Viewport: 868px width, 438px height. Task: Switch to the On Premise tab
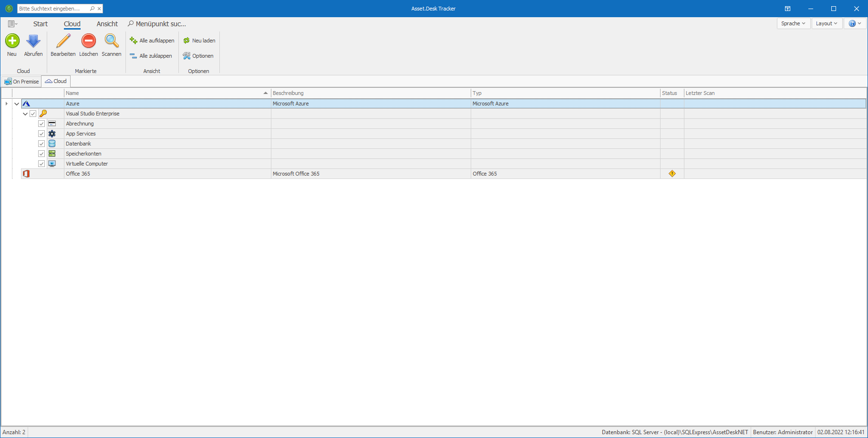[x=21, y=82]
